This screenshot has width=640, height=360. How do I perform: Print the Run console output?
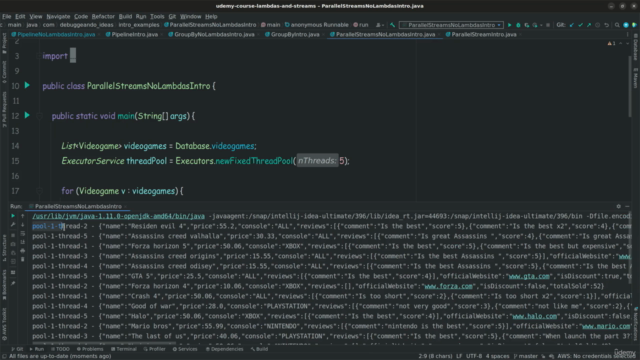(22, 251)
